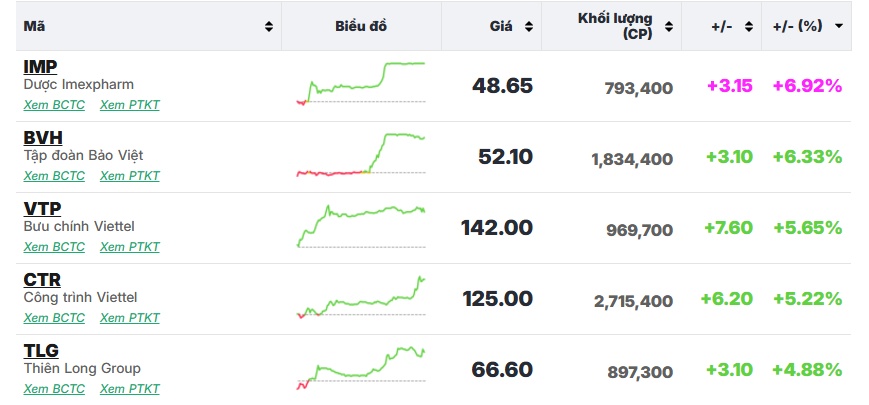This screenshot has width=869, height=405.
Task: Open BVH stock ticker link
Action: click(x=43, y=138)
